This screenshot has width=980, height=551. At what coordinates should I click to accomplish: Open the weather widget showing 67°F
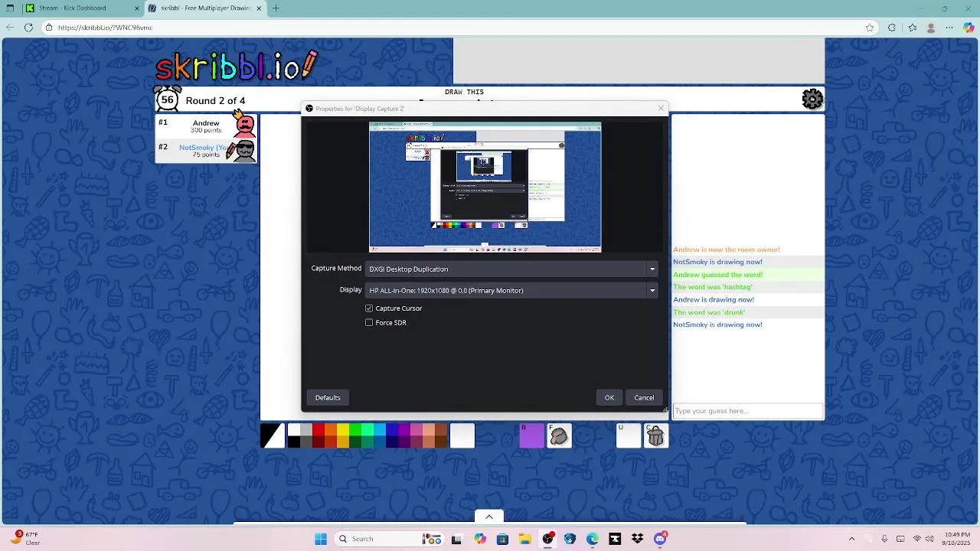pos(26,539)
